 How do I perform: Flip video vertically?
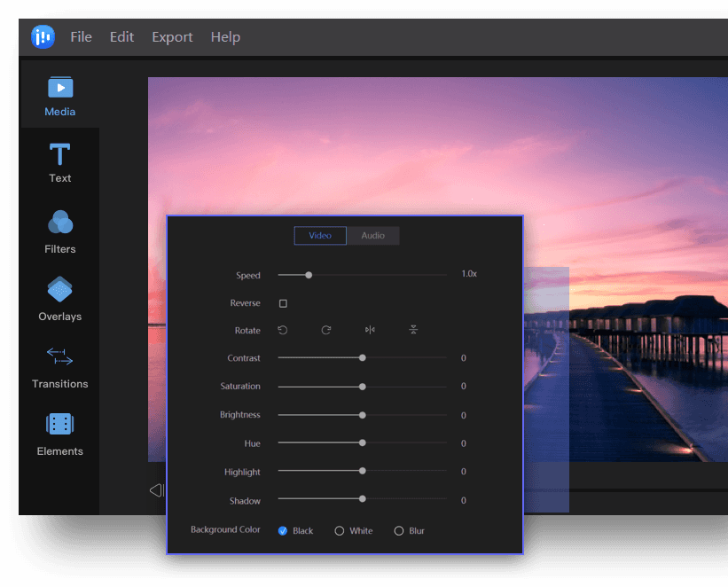pyautogui.click(x=413, y=330)
